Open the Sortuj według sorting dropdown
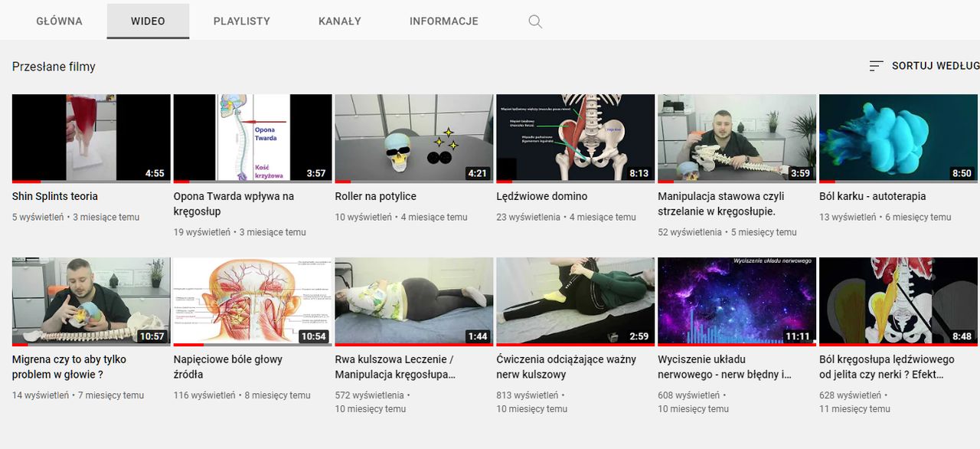980x449 pixels. [934, 67]
